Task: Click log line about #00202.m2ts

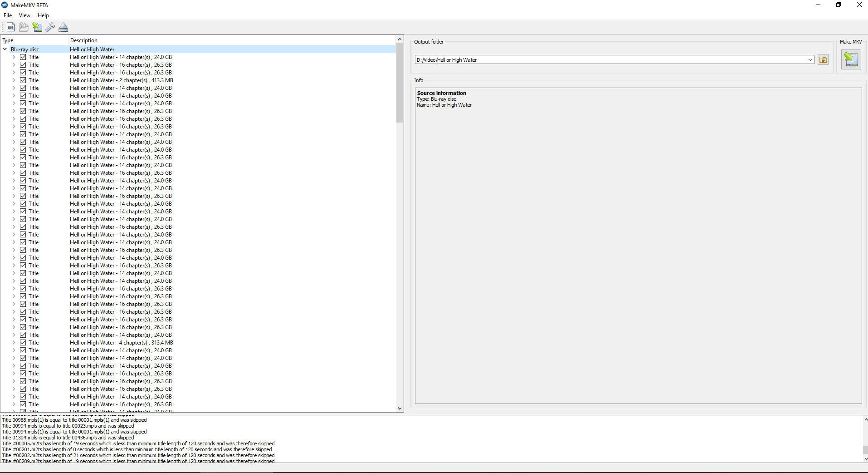Action: pyautogui.click(x=138, y=455)
